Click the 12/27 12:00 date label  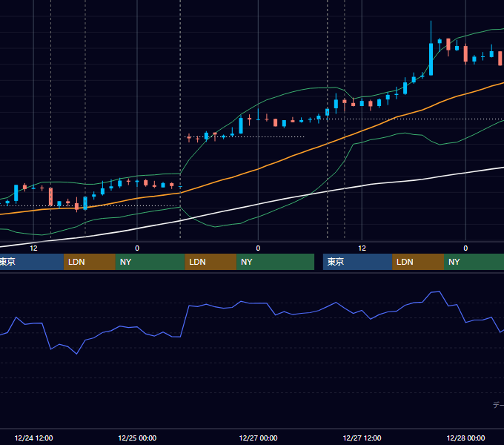pyautogui.click(x=362, y=438)
